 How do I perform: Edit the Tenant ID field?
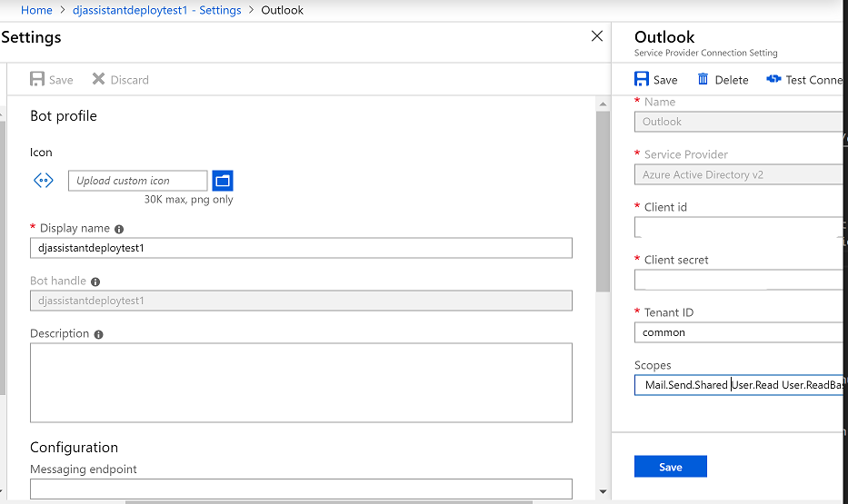(738, 332)
